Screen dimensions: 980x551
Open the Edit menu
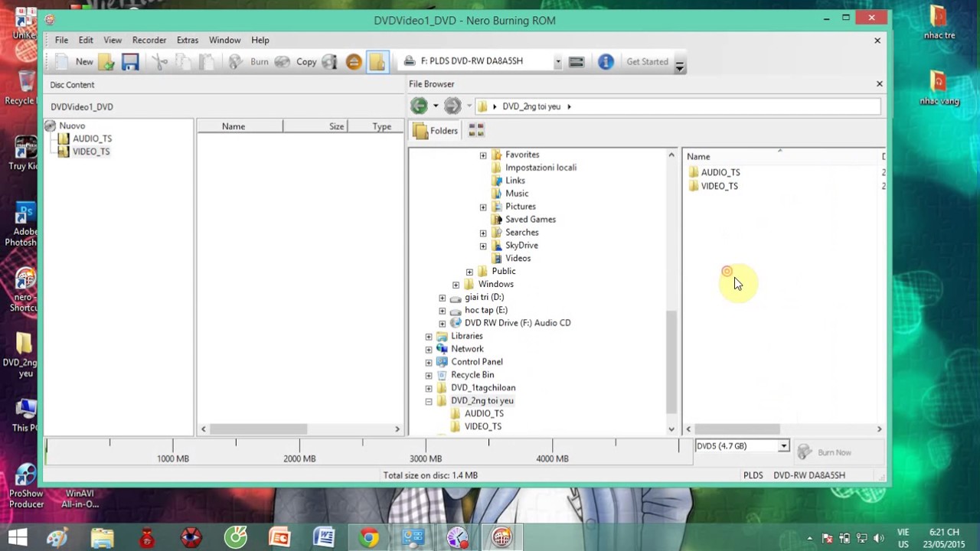point(86,40)
